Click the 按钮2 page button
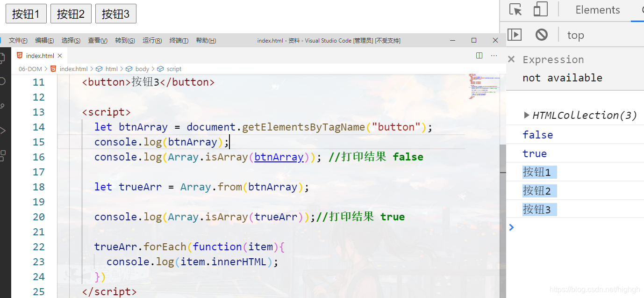The image size is (644, 298). [x=71, y=14]
